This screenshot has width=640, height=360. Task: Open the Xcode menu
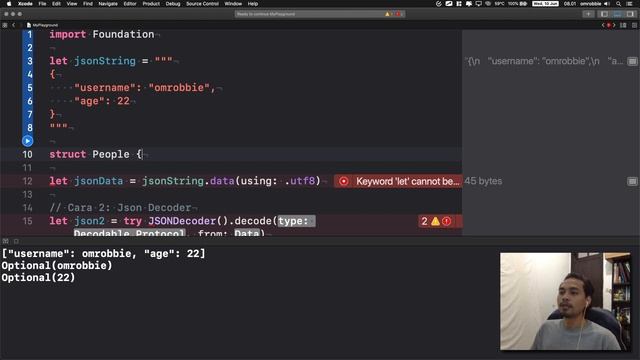click(25, 4)
